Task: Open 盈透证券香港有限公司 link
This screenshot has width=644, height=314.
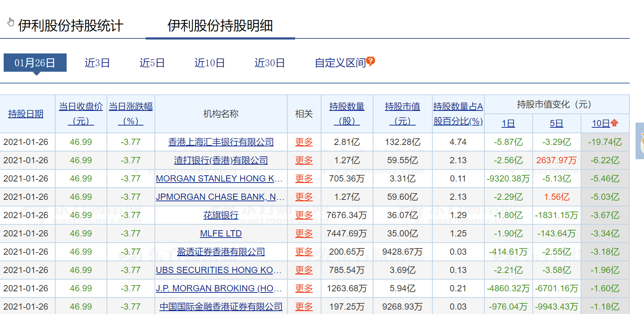Action: click(221, 252)
